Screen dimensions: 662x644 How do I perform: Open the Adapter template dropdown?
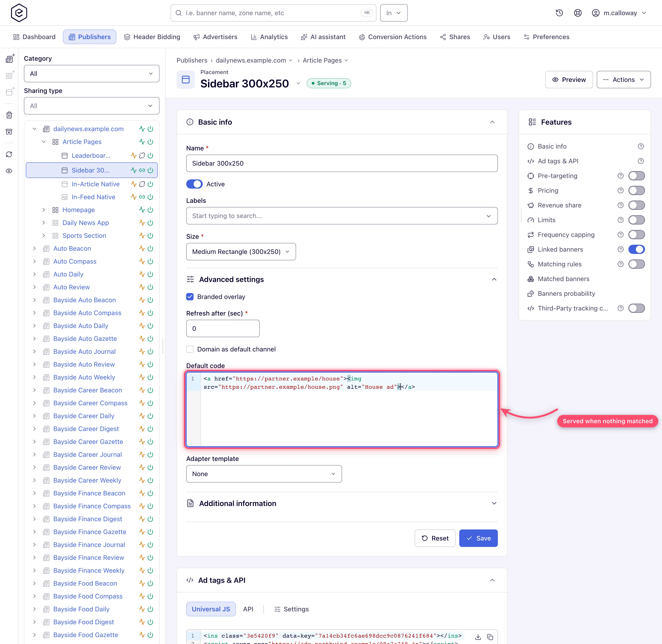coord(264,474)
